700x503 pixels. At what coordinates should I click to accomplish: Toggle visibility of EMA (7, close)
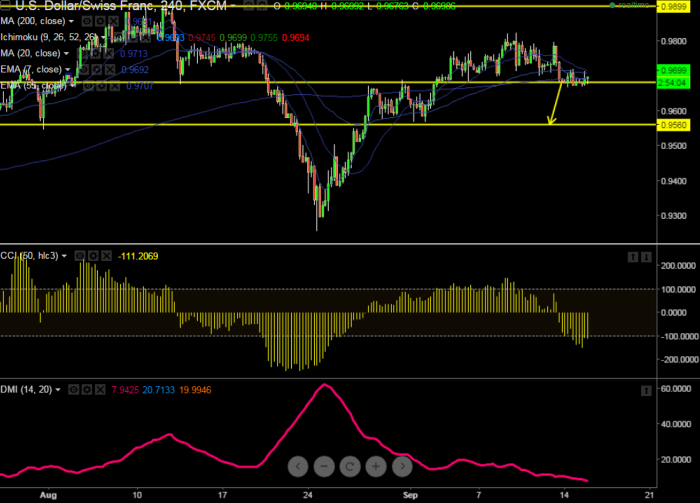coord(83,70)
